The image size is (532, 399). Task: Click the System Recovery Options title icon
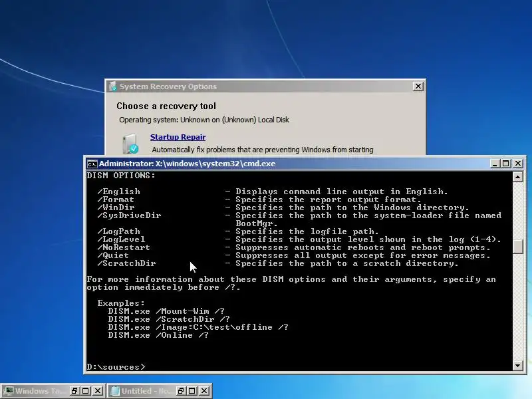coord(112,86)
